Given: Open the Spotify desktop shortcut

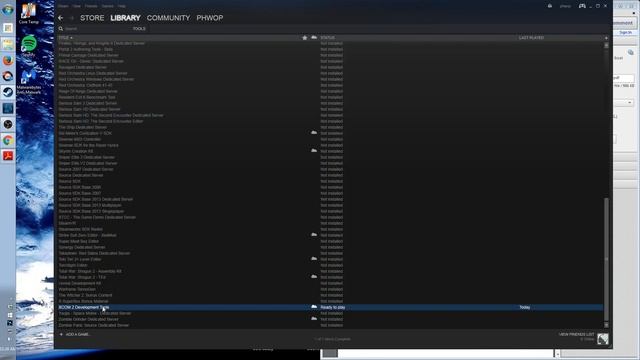Looking at the screenshot, I should (x=29, y=46).
